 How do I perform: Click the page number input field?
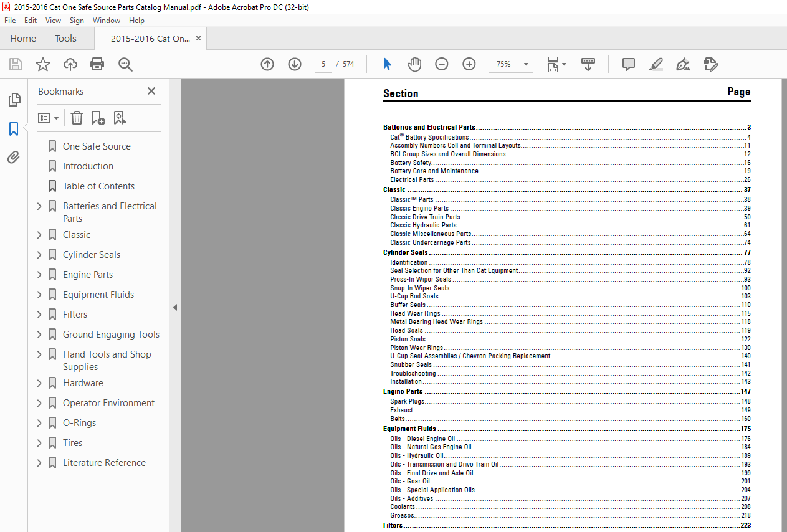tap(323, 64)
